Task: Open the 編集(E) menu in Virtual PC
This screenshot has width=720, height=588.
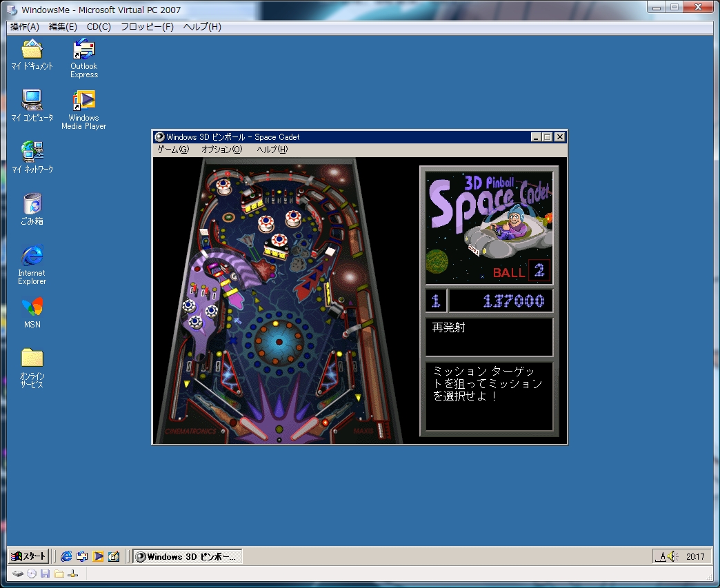Action: click(63, 27)
